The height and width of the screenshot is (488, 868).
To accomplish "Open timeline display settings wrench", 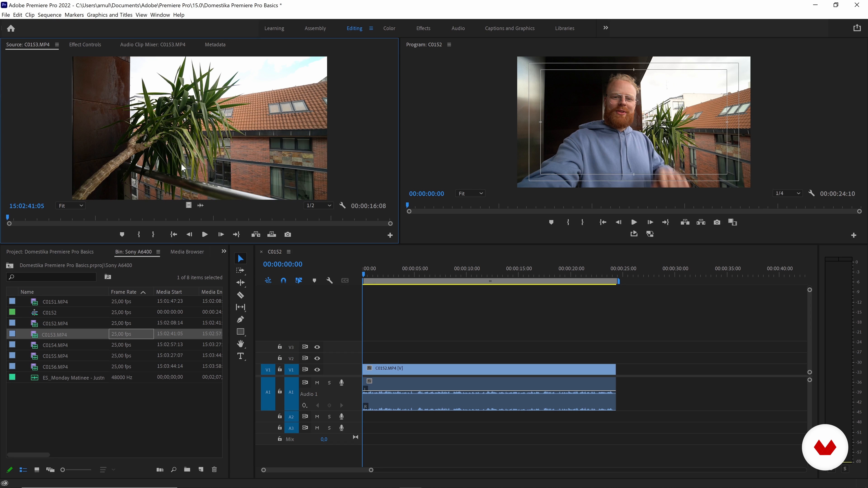I will [x=330, y=281].
